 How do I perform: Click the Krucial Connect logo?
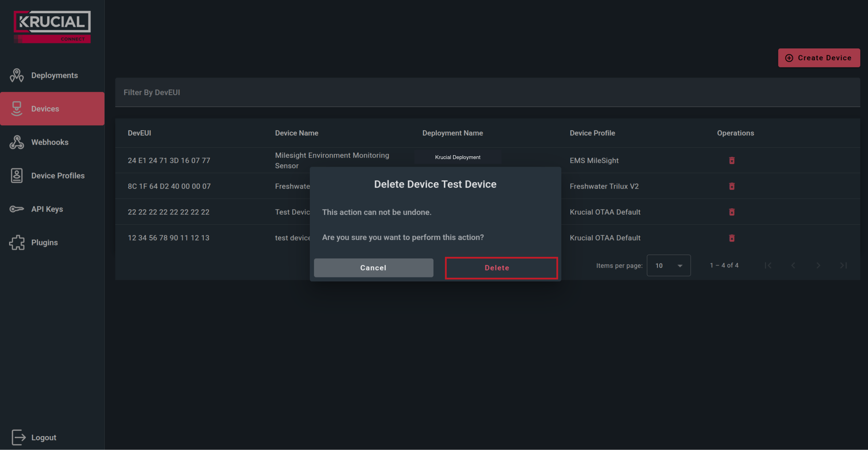pos(52,27)
